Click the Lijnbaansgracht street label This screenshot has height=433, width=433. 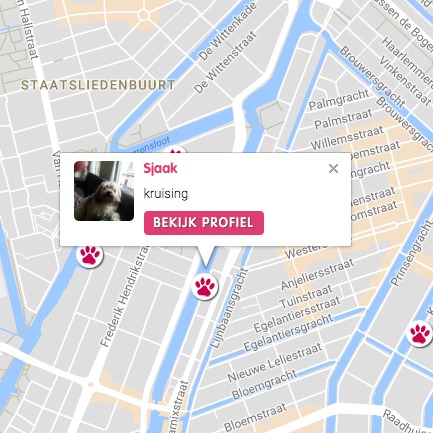[x=230, y=308]
